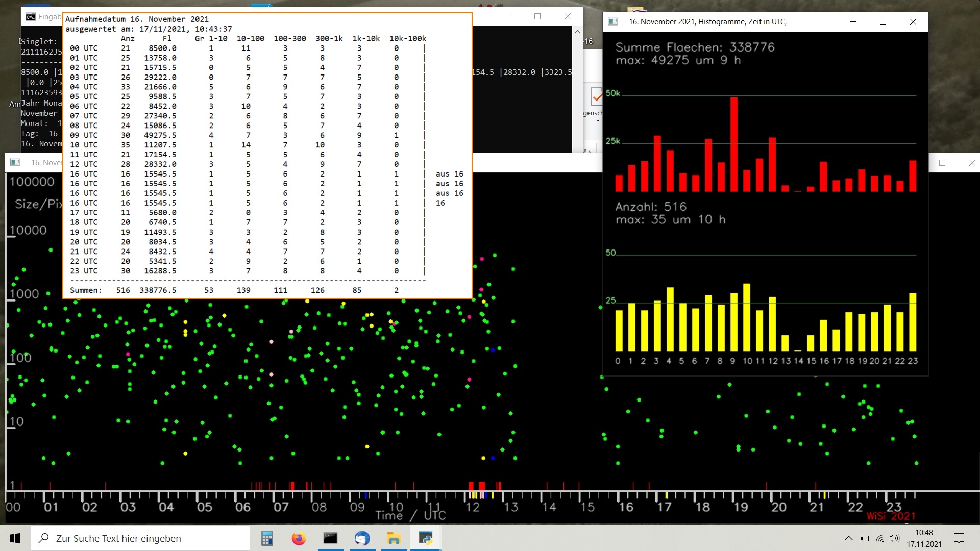Click the 'Anz' column header
This screenshot has height=551, width=980.
[x=128, y=39]
